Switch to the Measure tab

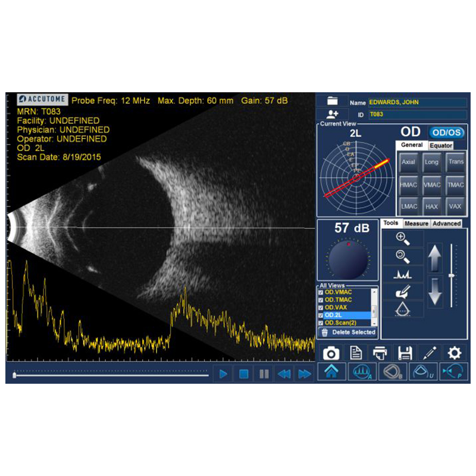(416, 224)
